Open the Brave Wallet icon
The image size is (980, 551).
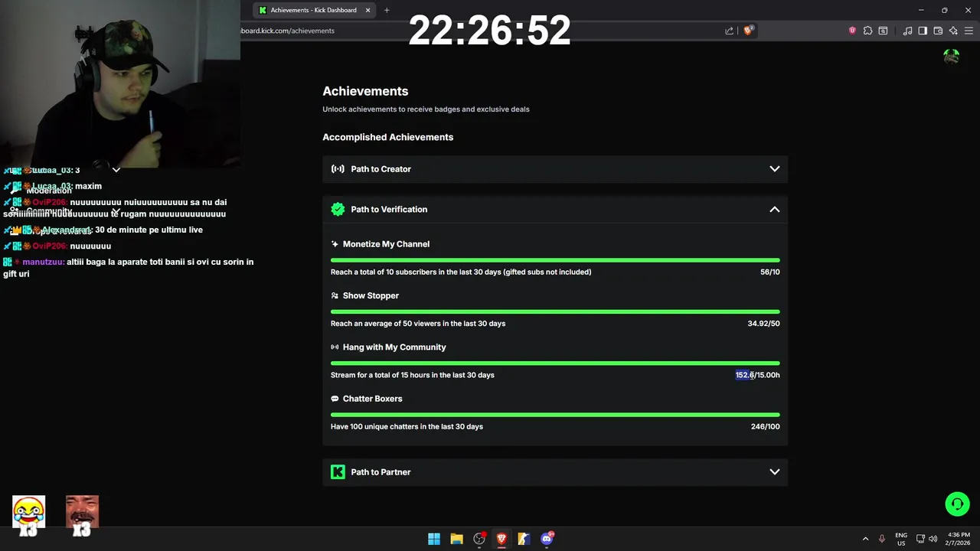pos(938,31)
